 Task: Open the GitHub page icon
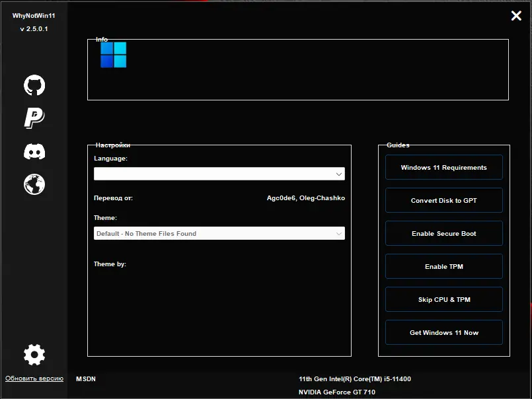34,85
